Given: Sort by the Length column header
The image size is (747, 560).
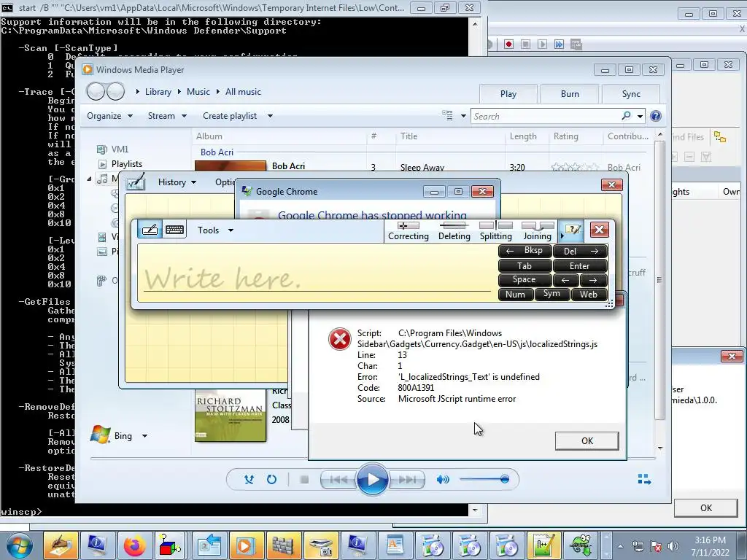Looking at the screenshot, I should click(x=522, y=136).
